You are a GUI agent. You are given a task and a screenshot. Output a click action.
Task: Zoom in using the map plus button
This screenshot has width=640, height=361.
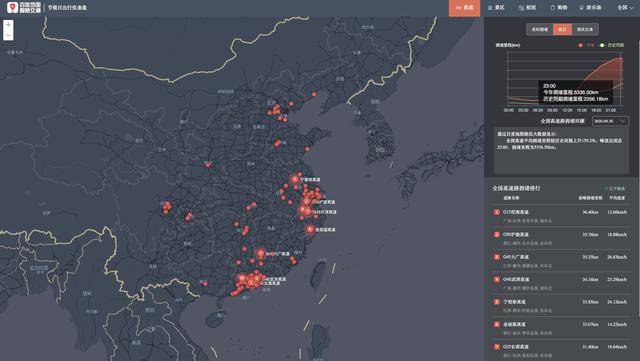click(x=8, y=25)
